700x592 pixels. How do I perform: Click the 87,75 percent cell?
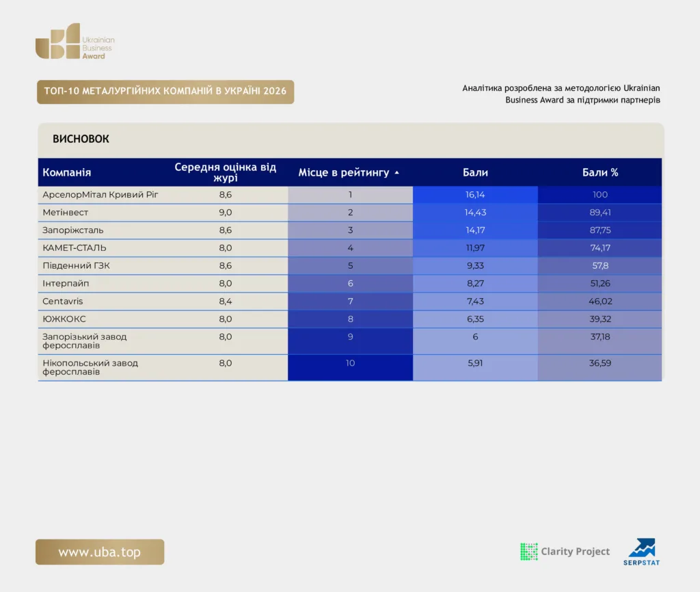600,230
